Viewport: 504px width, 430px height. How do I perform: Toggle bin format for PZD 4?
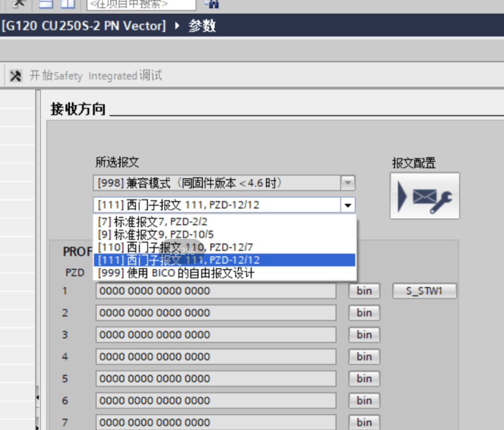pyautogui.click(x=364, y=357)
